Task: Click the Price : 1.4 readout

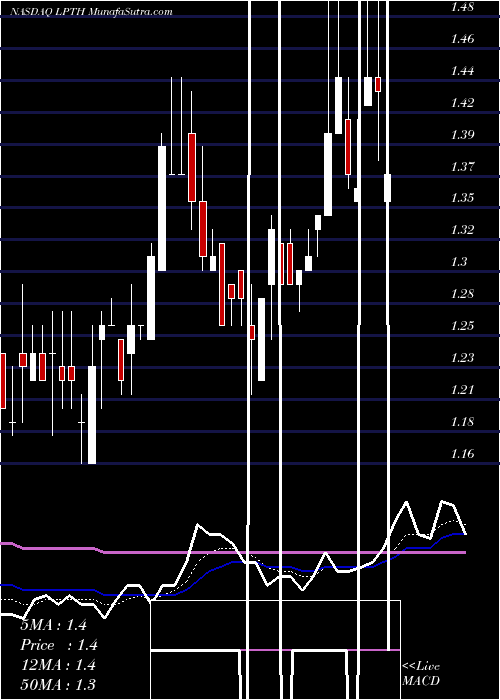Action: [x=59, y=645]
